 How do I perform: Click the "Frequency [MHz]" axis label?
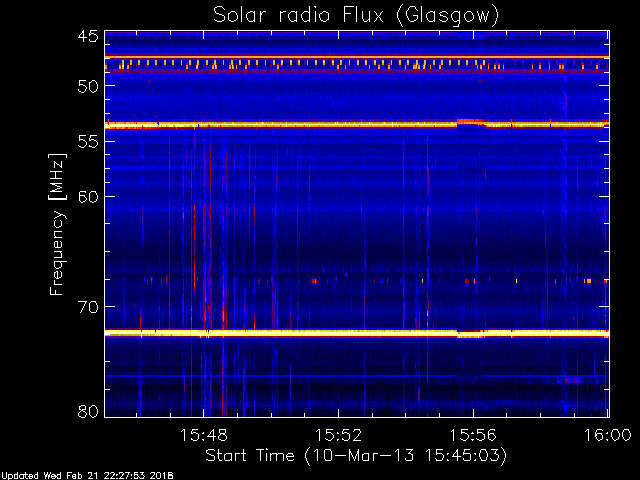pos(58,224)
